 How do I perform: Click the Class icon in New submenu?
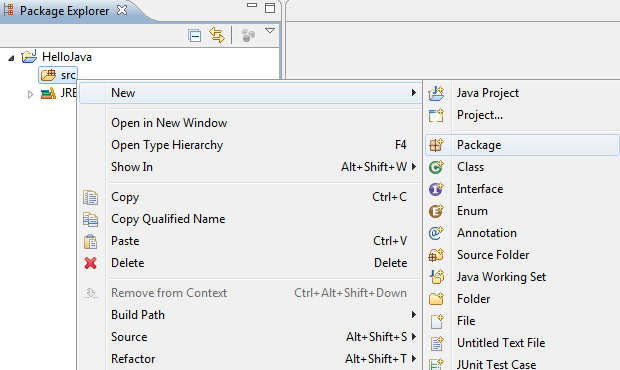(436, 167)
